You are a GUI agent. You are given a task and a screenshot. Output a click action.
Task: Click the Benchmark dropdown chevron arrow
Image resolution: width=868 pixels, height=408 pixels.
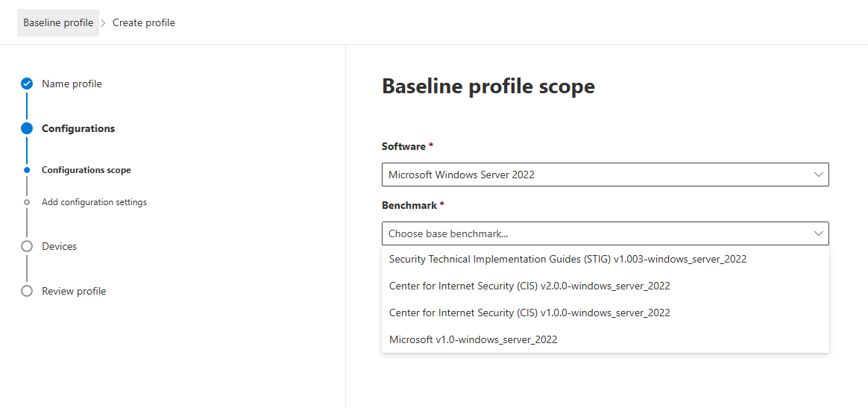(819, 233)
